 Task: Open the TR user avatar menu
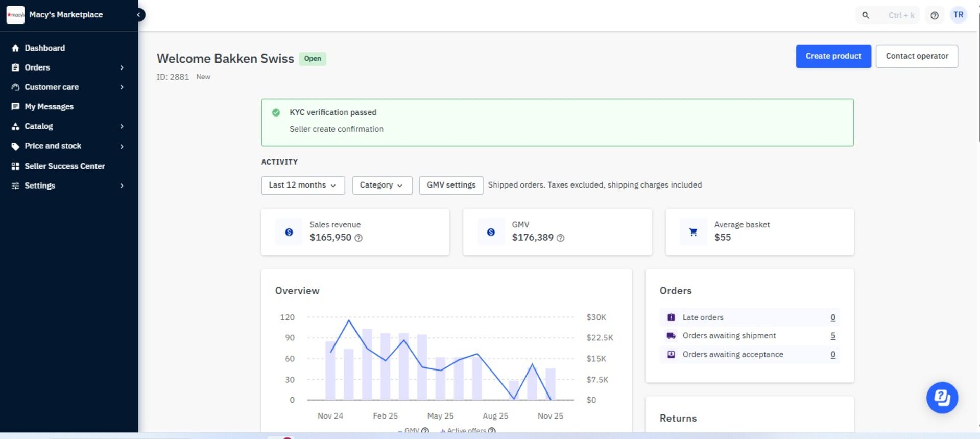[959, 15]
